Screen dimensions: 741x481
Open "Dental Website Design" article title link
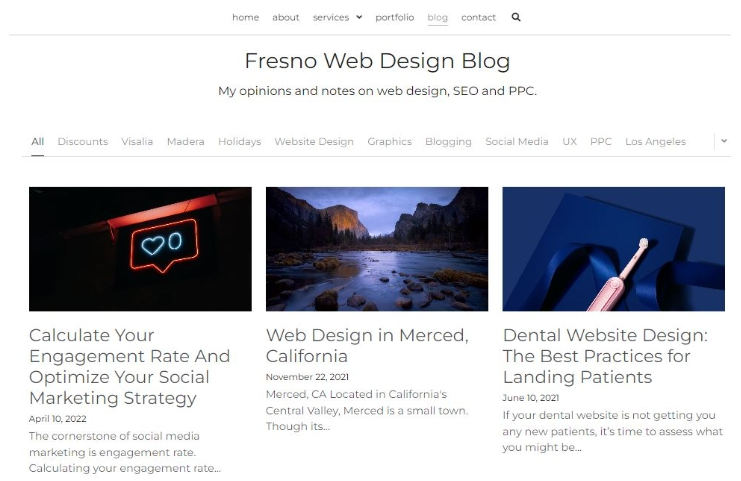pyautogui.click(x=605, y=356)
